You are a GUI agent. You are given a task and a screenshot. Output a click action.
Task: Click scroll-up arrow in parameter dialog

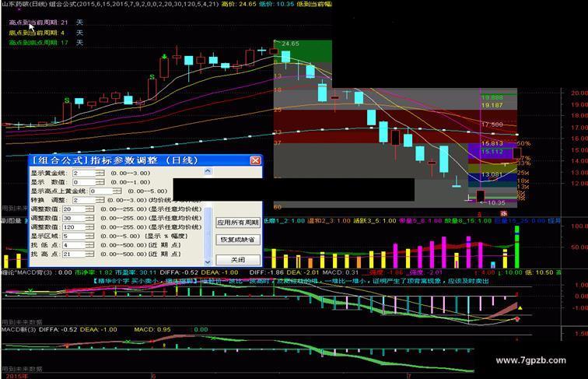208,171
